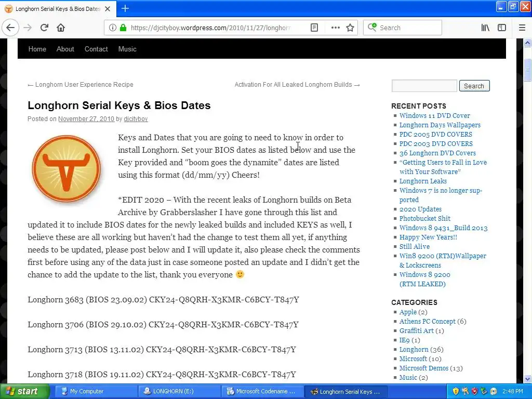Click the Longhorn 3683 BIOS key line
This screenshot has width=532, height=399.
(163, 300)
